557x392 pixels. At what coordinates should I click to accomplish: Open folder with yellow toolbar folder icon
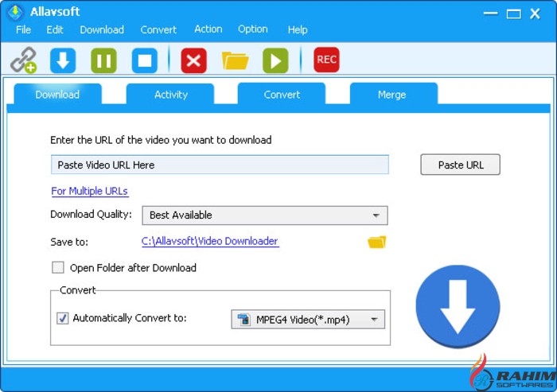(235, 60)
